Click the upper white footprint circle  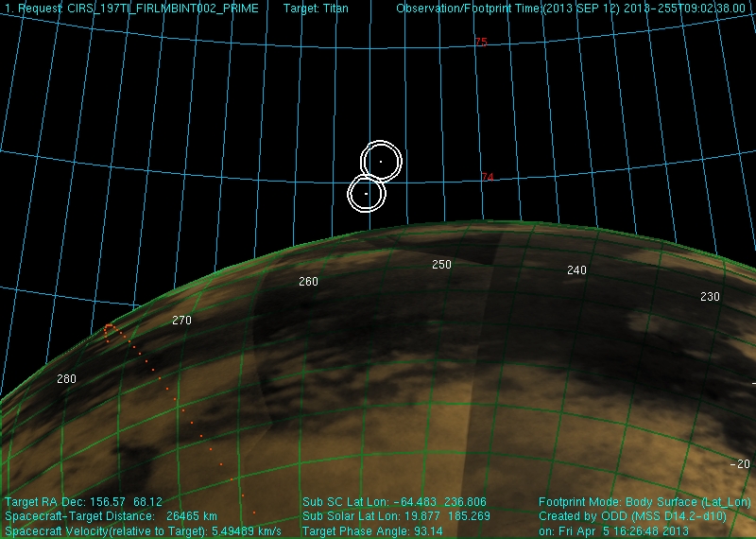coord(381,161)
